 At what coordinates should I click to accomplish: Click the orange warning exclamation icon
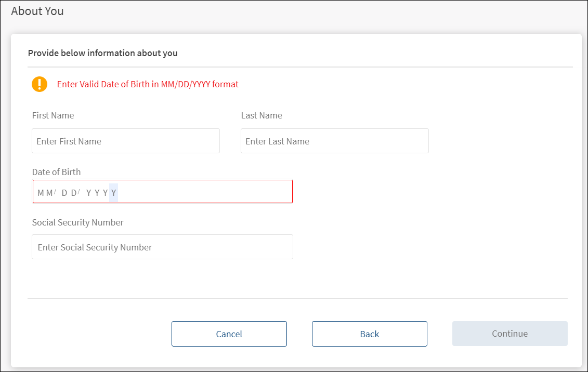pos(40,84)
